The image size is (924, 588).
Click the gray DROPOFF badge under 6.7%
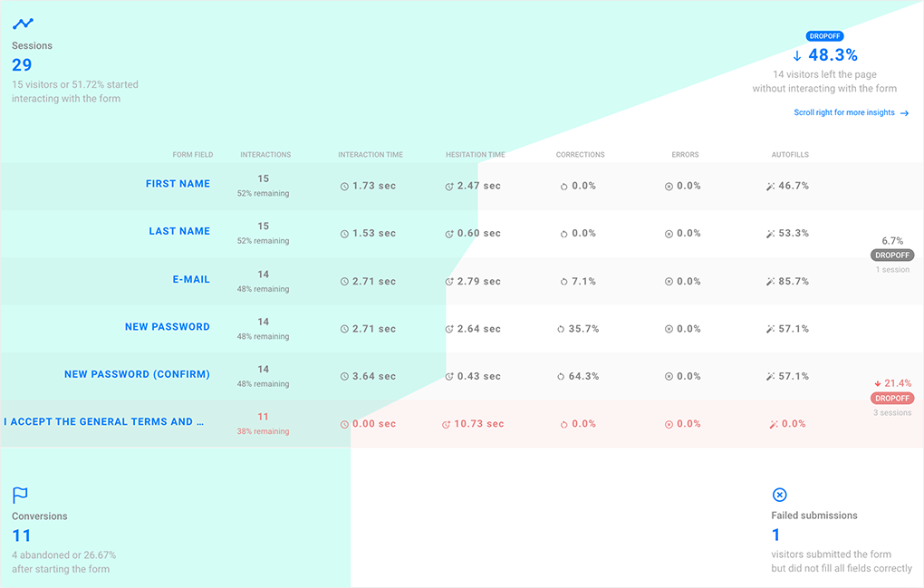[x=892, y=255]
